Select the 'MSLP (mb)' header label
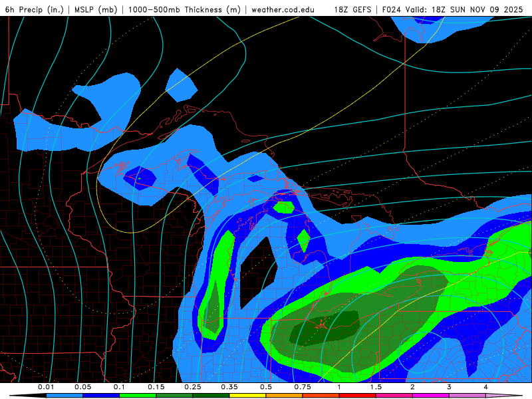532x399 pixels. pos(96,9)
